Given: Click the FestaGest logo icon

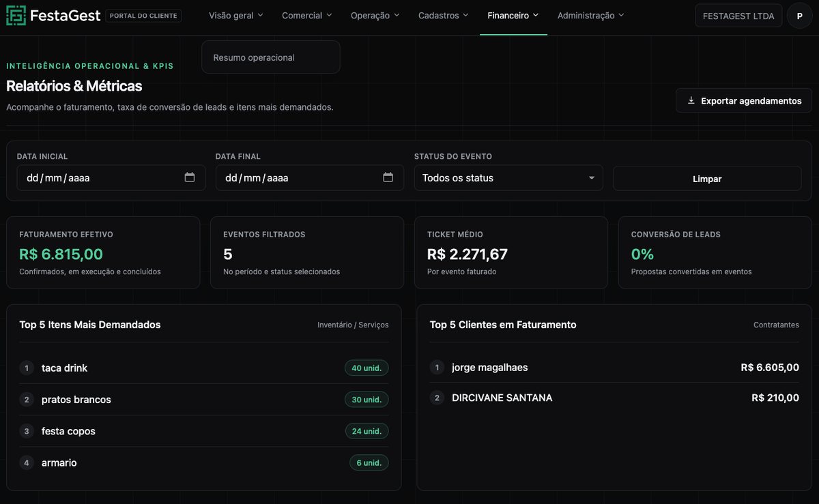Looking at the screenshot, I should (16, 16).
